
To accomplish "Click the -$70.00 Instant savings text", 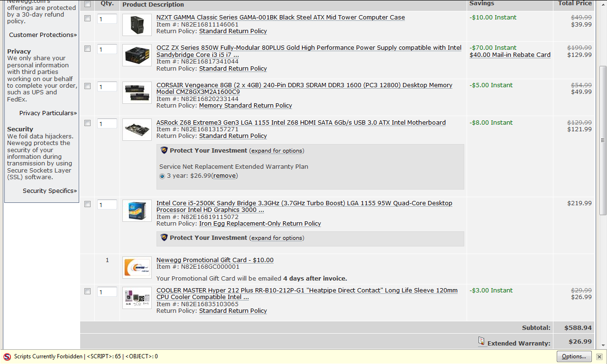I will point(493,48).
